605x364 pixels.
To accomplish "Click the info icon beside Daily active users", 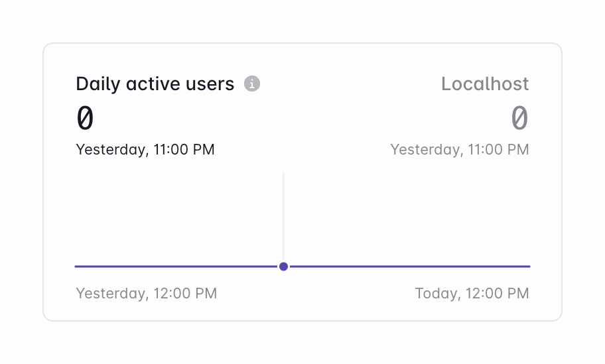I will pos(252,84).
